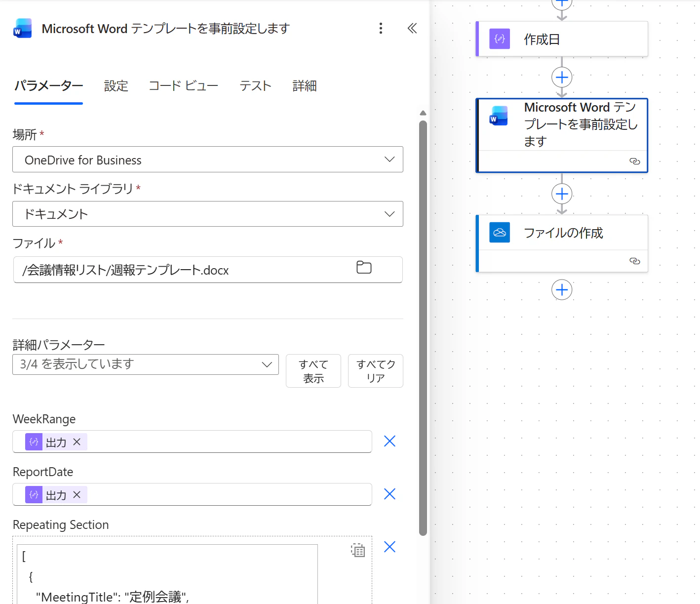Add a step below ファイルの作成 action
The width and height of the screenshot is (700, 604).
[x=562, y=290]
